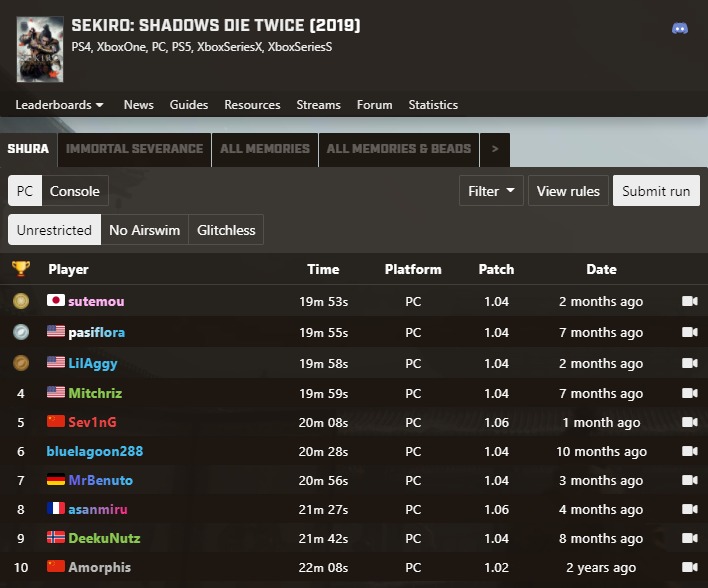Open the Filter dropdown
Viewport: 708px width, 588px height.
coord(491,191)
